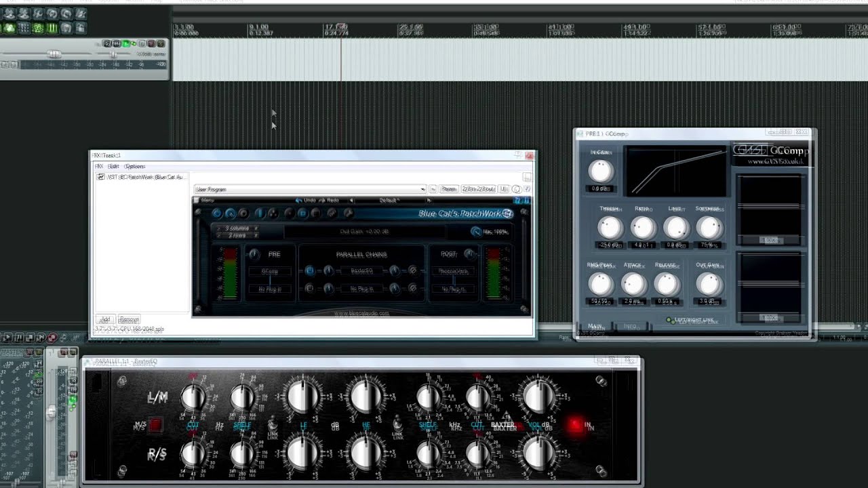The image size is (868, 488).
Task: Adjust the track 1 pan slider
Action: 113,54
